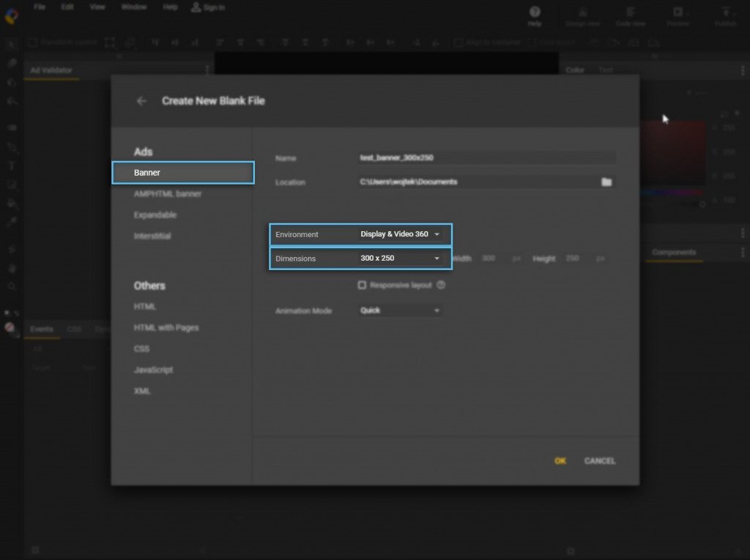The width and height of the screenshot is (750, 560).
Task: Go back with the dialog's back arrow
Action: point(141,101)
